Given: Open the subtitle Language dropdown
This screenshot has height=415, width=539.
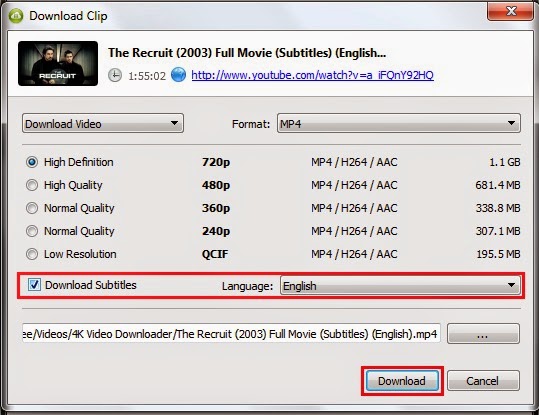Looking at the screenshot, I should (400, 286).
